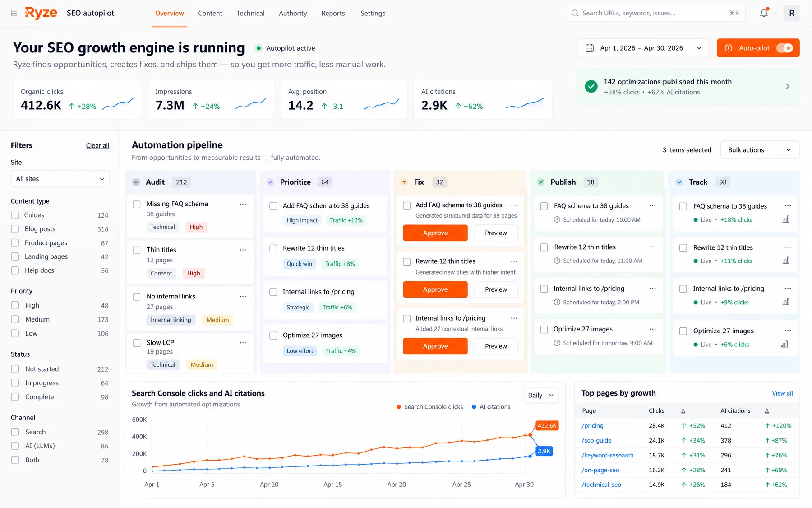Approve the Add FAQ schema fix
The image size is (812, 508).
point(435,233)
